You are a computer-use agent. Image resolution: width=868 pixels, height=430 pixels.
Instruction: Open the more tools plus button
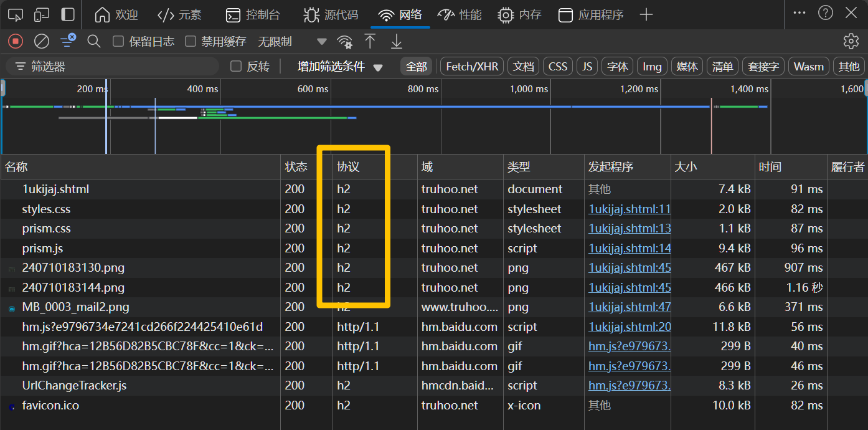click(646, 15)
